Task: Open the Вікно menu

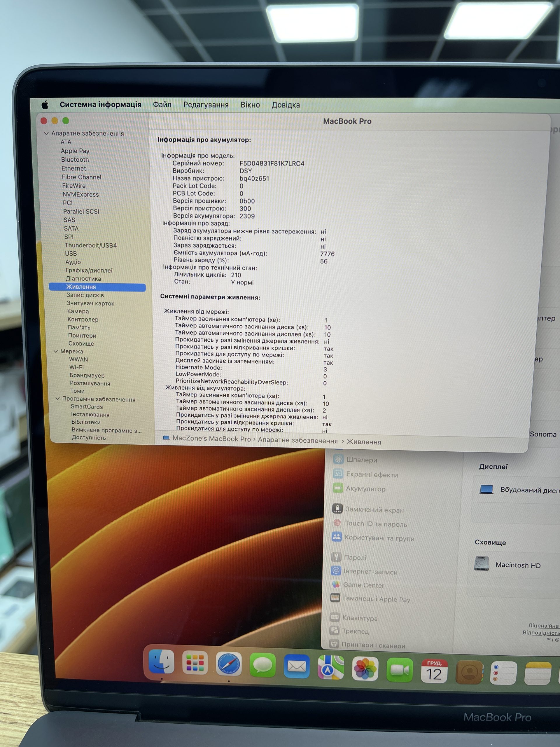Action: click(x=250, y=105)
